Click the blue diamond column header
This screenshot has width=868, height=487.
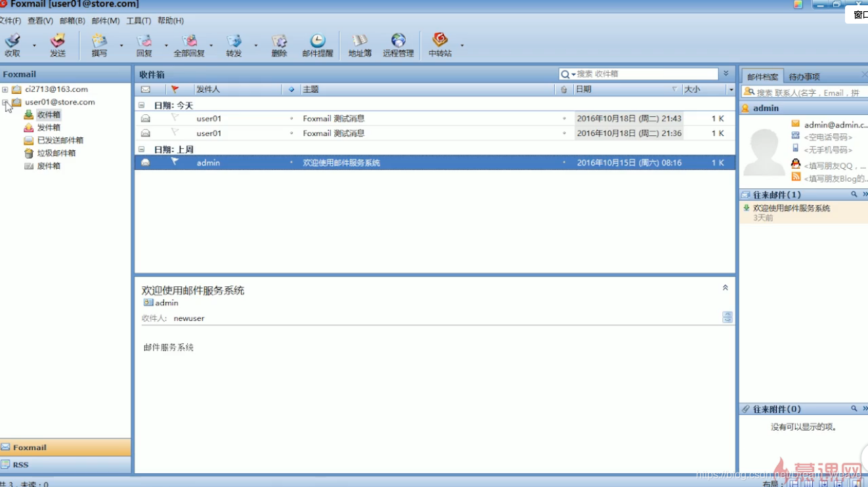(292, 89)
